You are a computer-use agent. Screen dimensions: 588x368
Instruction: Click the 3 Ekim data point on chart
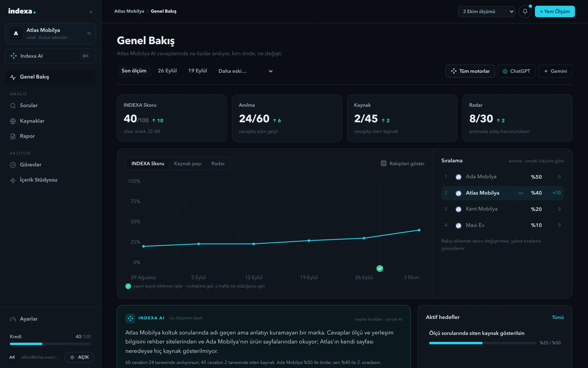click(419, 230)
